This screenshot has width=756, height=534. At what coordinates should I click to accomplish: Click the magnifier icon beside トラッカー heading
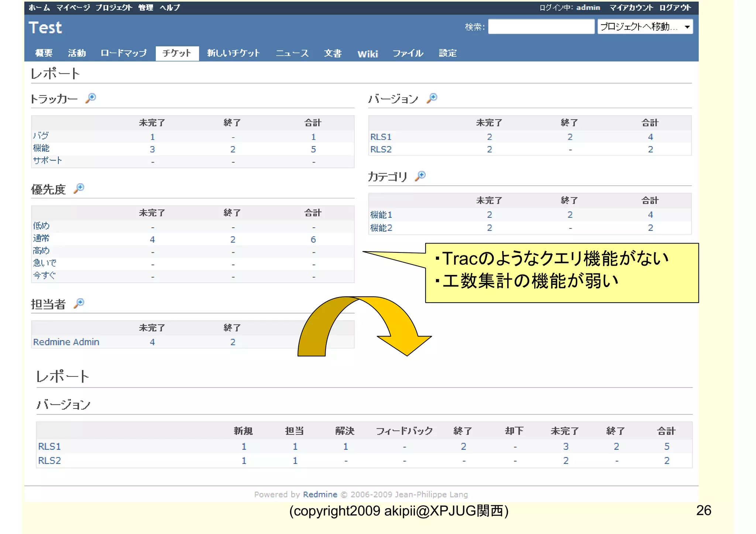point(91,98)
